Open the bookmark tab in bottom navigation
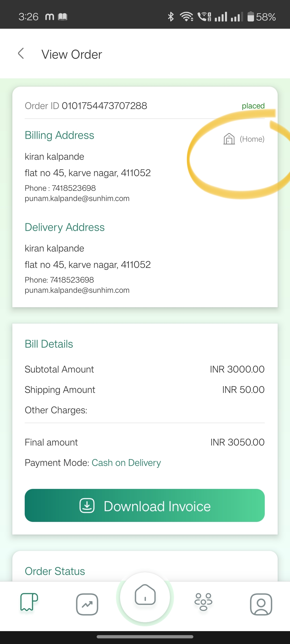290x644 pixels. click(29, 602)
